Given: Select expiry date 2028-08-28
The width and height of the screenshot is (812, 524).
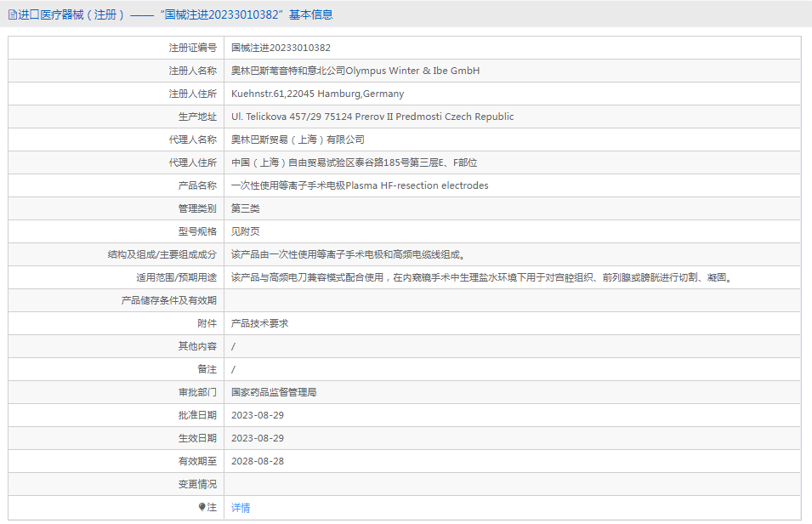Looking at the screenshot, I should pos(258,461).
